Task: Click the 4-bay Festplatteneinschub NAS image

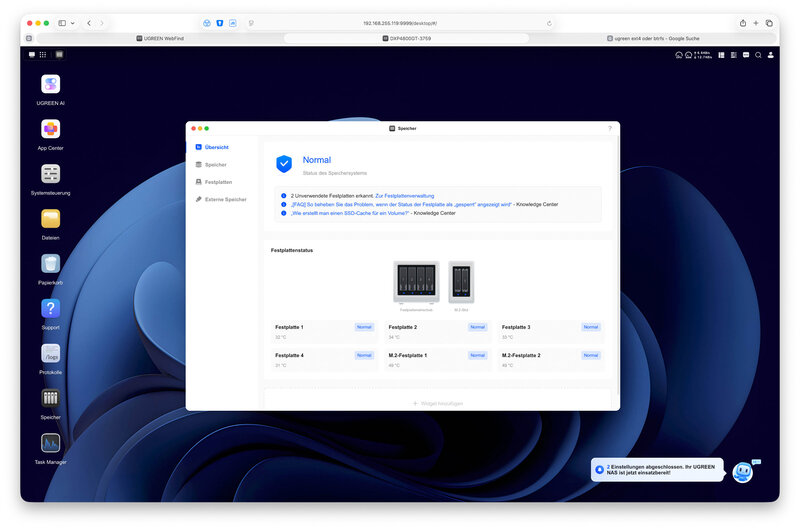Action: 416,282
